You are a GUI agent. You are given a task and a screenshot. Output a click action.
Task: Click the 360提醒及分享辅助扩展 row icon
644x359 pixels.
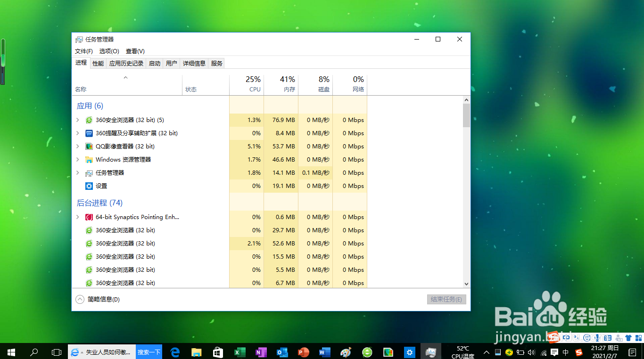click(89, 133)
